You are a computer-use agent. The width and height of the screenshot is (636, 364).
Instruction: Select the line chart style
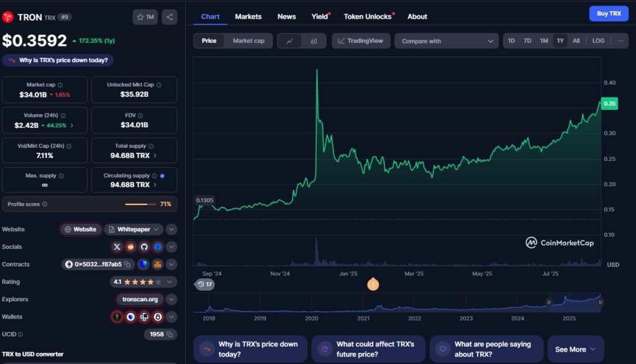pos(289,41)
